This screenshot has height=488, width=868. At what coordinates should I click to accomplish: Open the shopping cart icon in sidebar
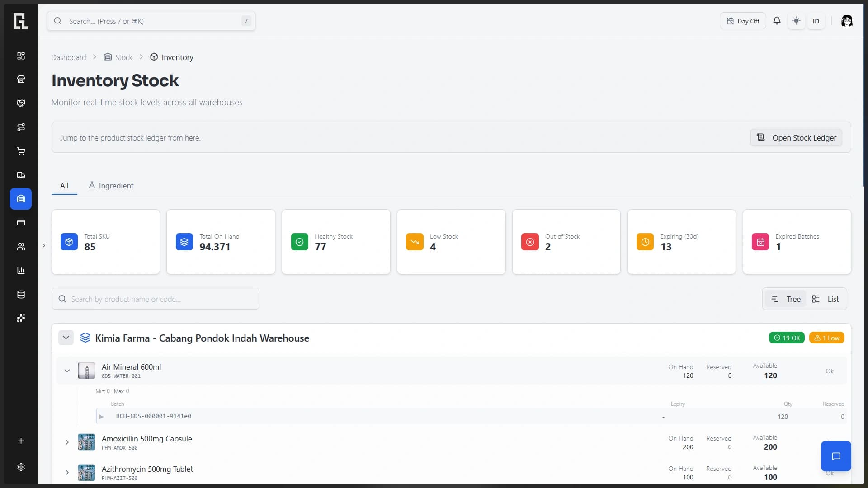click(21, 151)
